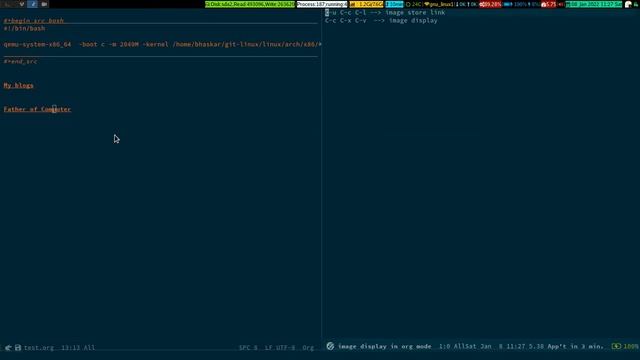Place cursor on qemu-system-x86_64 command line
This screenshot has width=640, height=360.
point(162,44)
